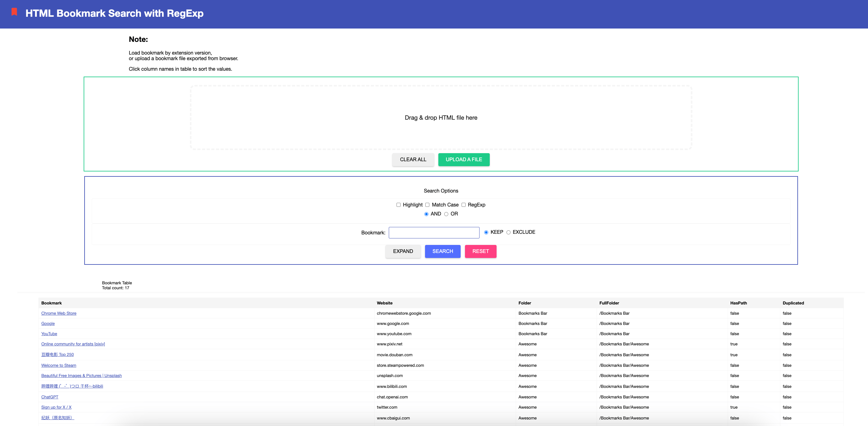The image size is (868, 426).
Task: Click the green UPLOAD A FILE button
Action: 464,160
